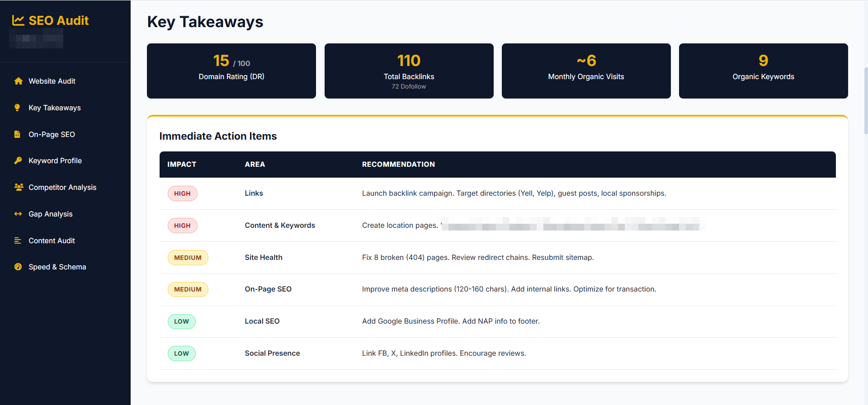Click the Content & Keywords area cell
The width and height of the screenshot is (868, 405).
coord(280,226)
